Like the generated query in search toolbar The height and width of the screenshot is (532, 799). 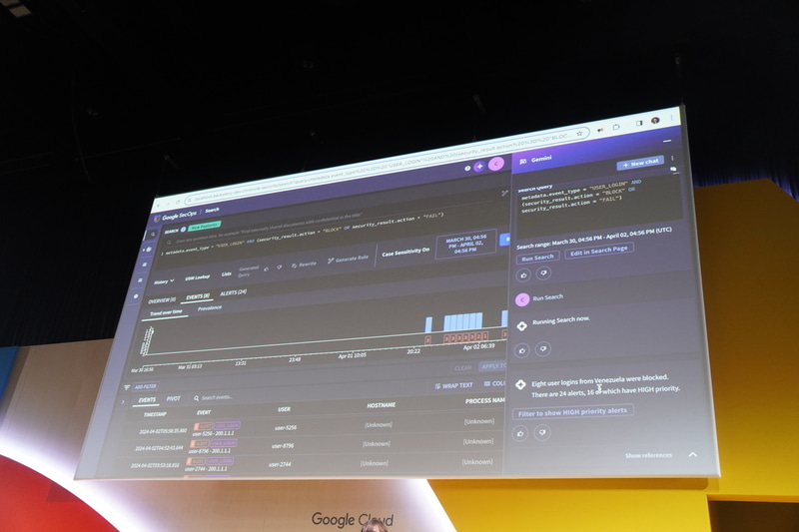266,268
